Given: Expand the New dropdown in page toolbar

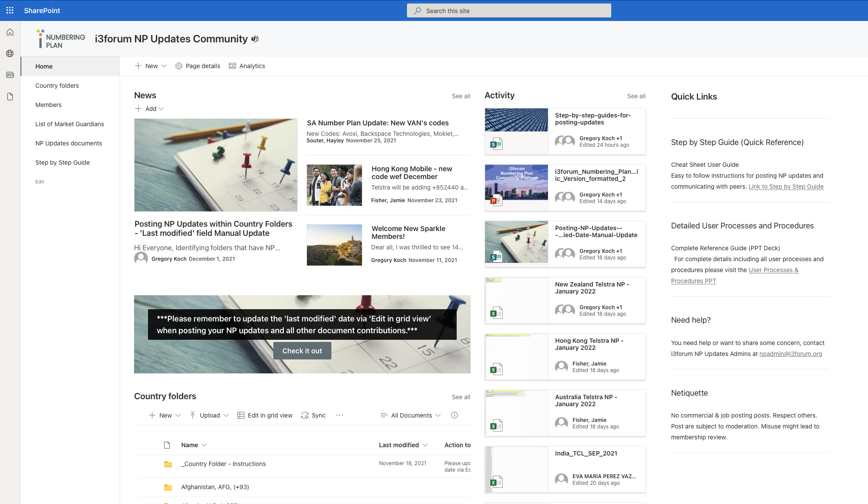Looking at the screenshot, I should (164, 66).
